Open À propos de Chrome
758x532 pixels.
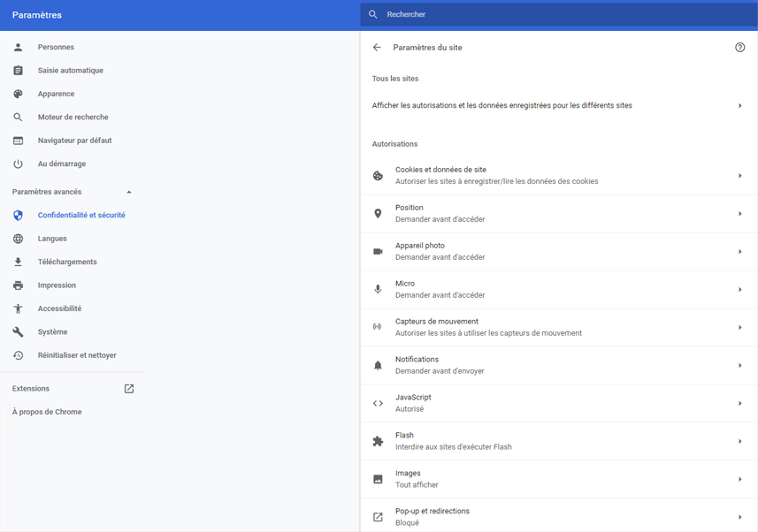[45, 412]
